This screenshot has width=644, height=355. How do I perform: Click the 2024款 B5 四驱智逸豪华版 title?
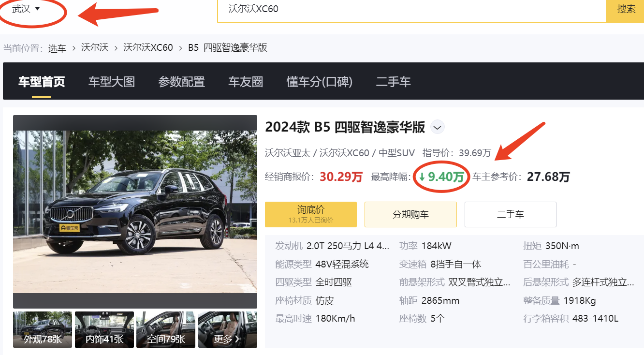345,127
